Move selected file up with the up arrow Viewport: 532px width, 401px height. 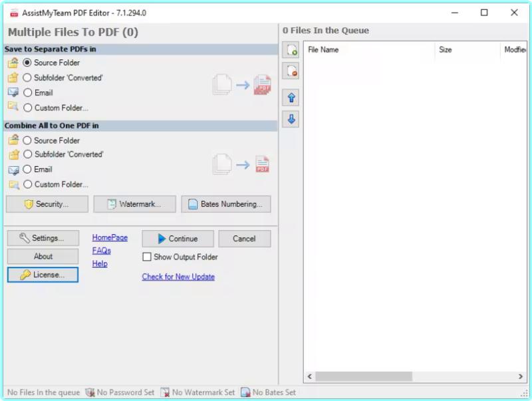point(291,98)
